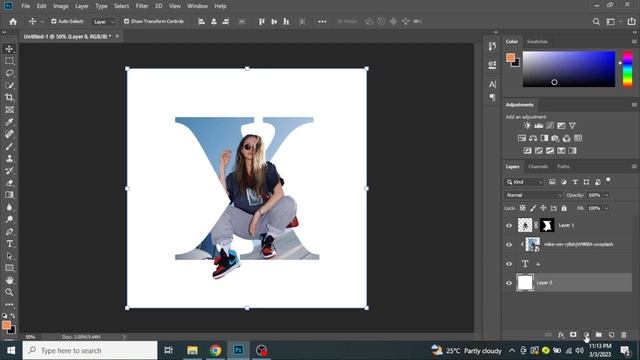Select the Path Selection tool
The height and width of the screenshot is (360, 640).
(9, 256)
